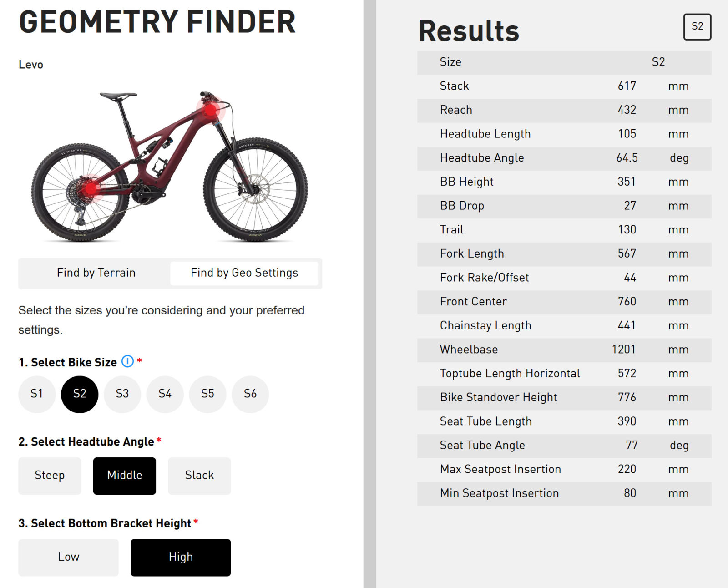Viewport: 728px width, 588px height.
Task: Click the Levo bike image
Action: 169,166
